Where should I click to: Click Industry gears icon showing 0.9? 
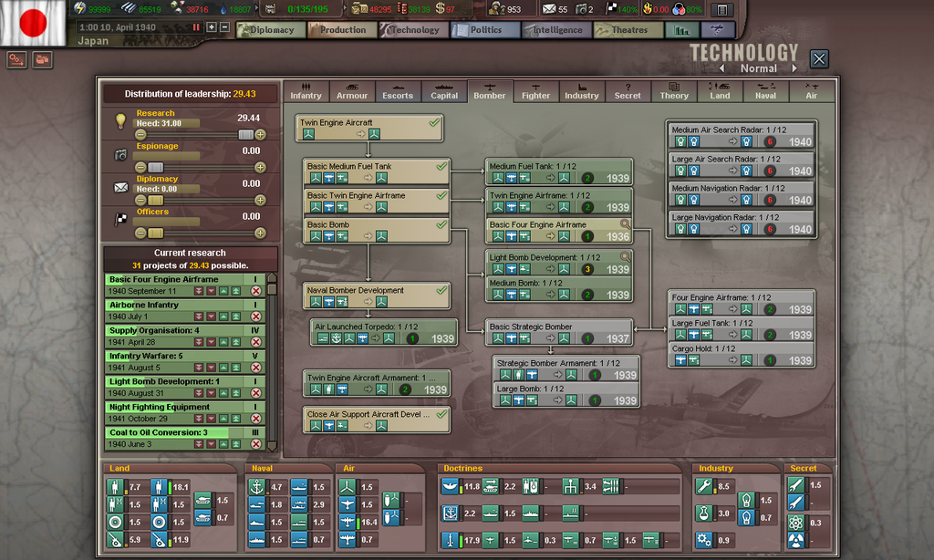tap(703, 540)
